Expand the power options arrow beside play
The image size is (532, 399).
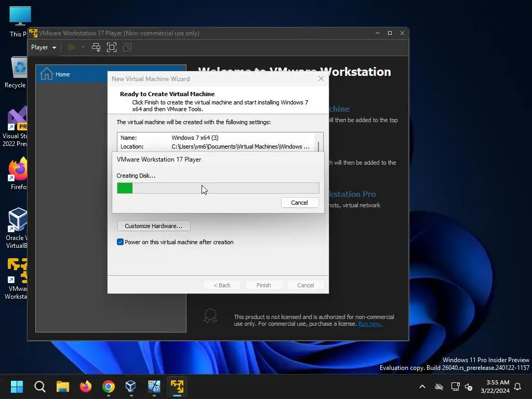coord(83,47)
